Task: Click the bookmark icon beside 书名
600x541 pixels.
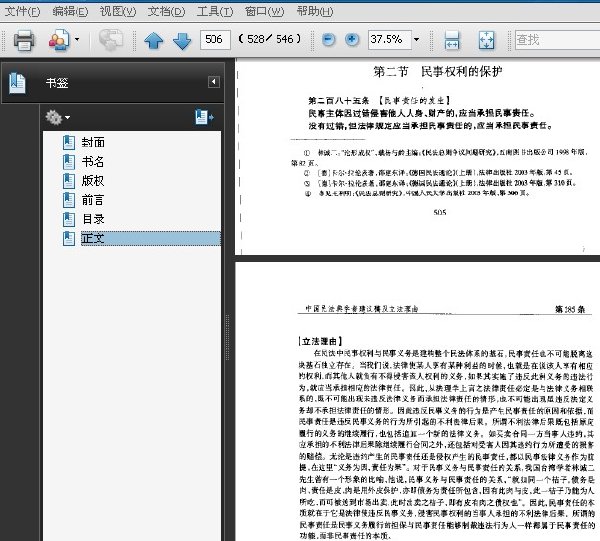Action: 69,161
